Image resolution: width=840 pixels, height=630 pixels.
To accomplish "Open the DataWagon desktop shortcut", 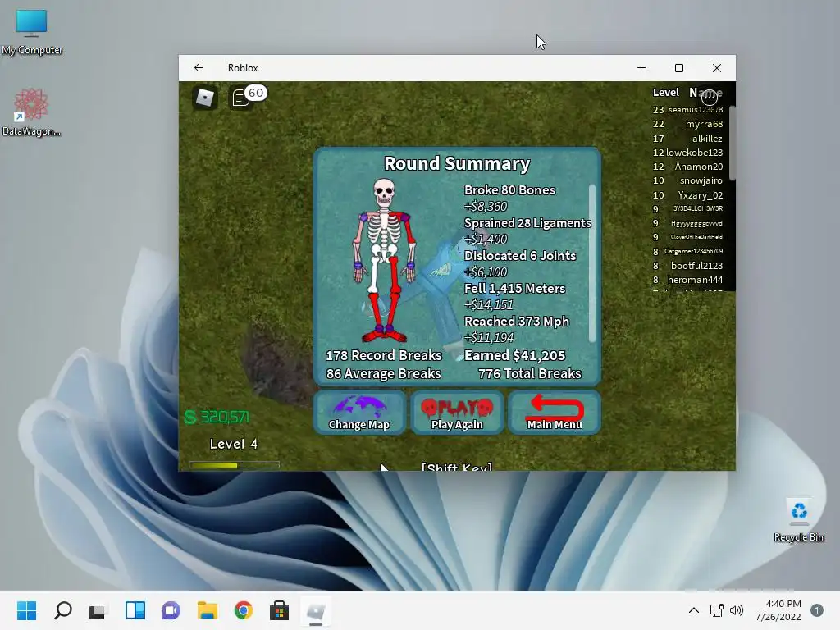I will (x=31, y=112).
